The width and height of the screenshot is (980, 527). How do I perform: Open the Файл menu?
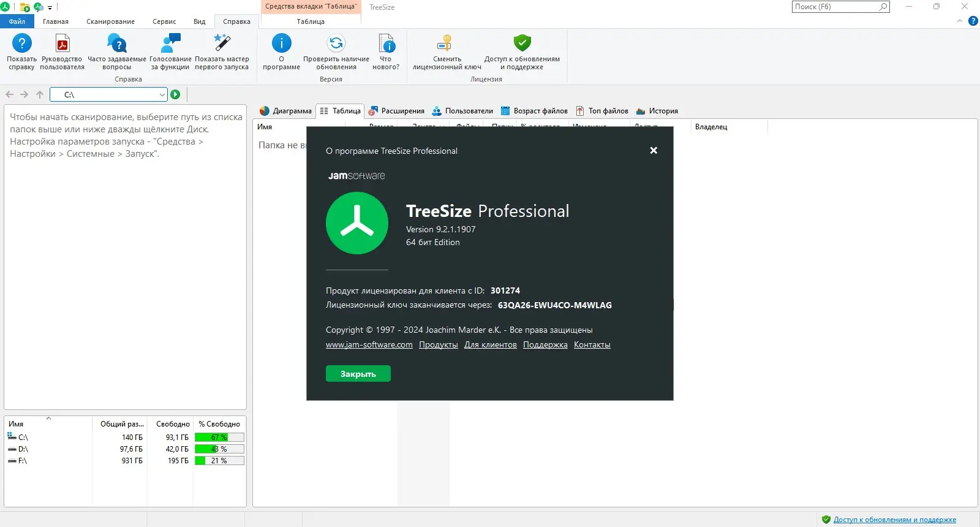(17, 21)
